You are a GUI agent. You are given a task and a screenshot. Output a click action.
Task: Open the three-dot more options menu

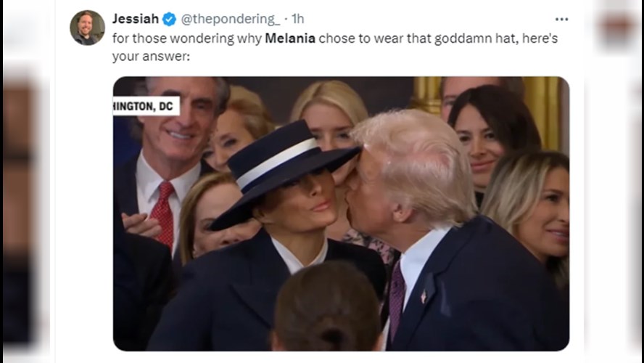click(x=561, y=20)
